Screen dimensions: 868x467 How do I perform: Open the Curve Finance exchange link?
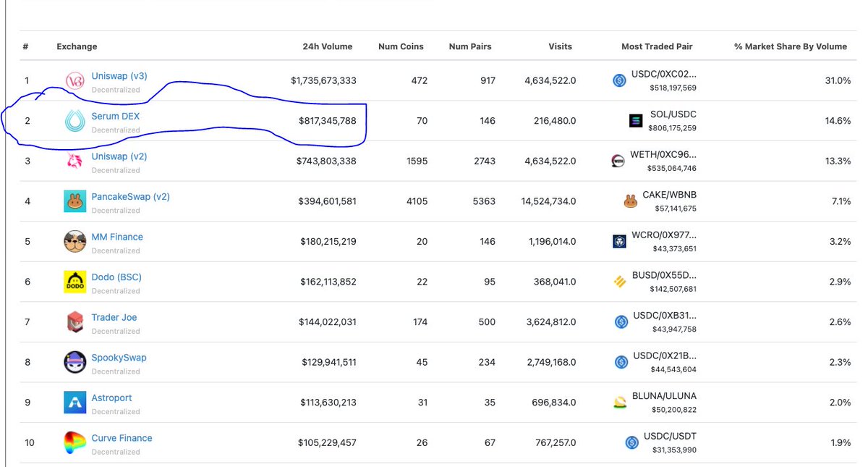click(122, 438)
